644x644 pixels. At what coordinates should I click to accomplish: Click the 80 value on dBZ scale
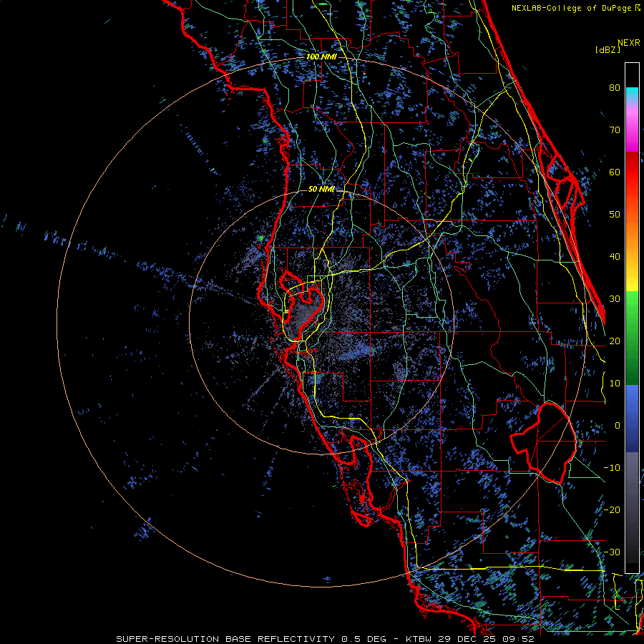click(x=615, y=88)
